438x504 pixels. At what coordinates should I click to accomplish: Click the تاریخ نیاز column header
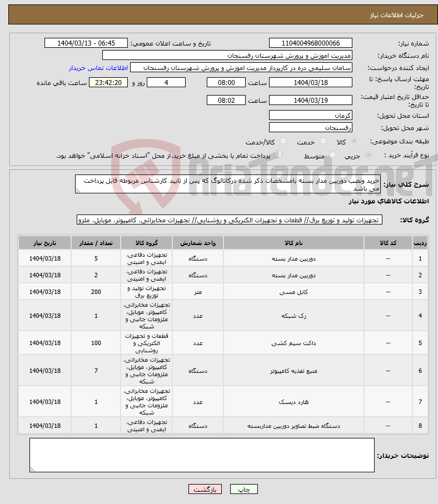point(44,243)
